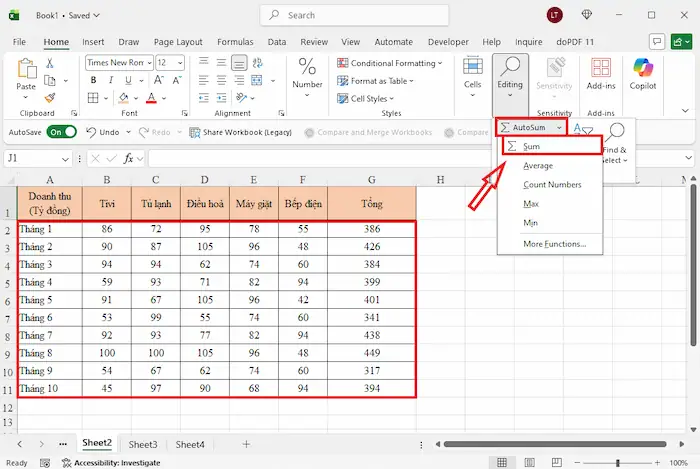Click the Insert Function fx icon
Image resolution: width=700 pixels, height=469 pixels.
click(128, 159)
